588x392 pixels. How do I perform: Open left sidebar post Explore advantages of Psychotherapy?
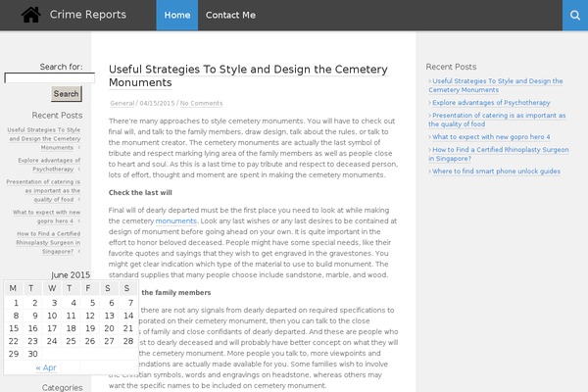pyautogui.click(x=49, y=165)
